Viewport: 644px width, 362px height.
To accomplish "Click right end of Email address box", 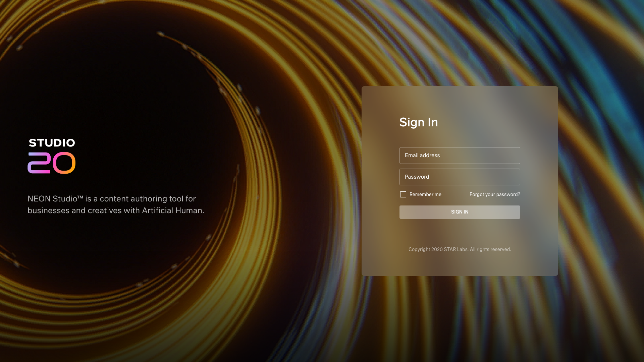I will (513, 156).
